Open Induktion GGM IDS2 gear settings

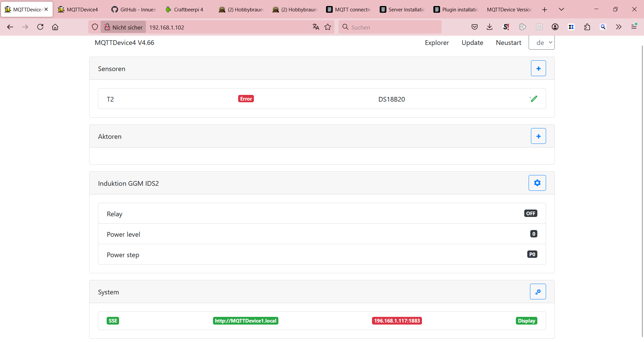(x=537, y=183)
